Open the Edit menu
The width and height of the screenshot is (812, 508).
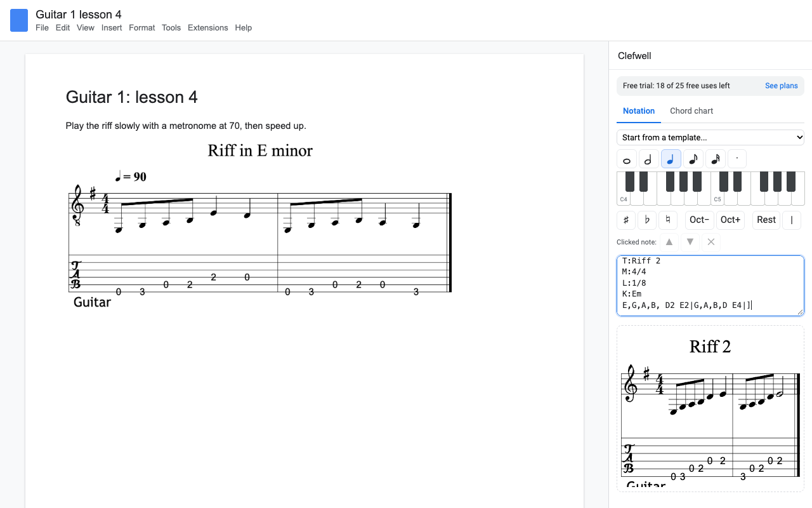(x=63, y=27)
